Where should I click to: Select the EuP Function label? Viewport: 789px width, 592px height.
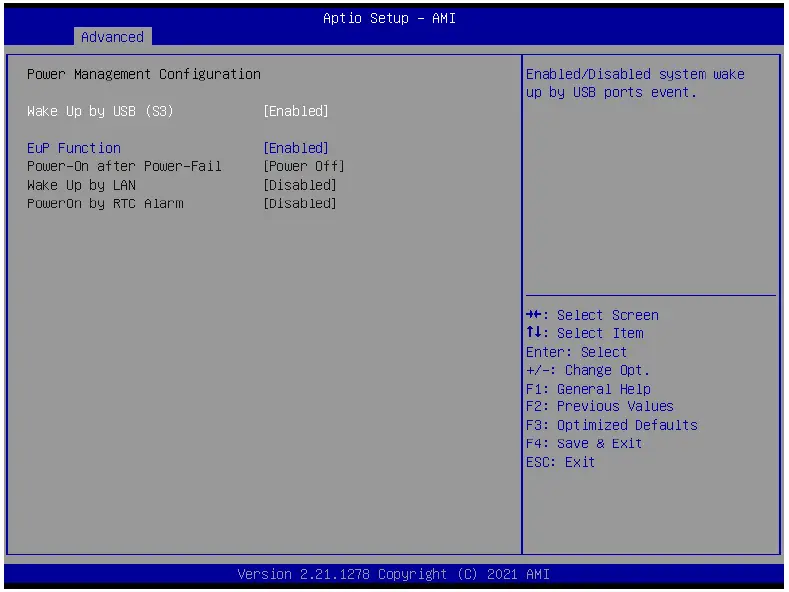74,148
